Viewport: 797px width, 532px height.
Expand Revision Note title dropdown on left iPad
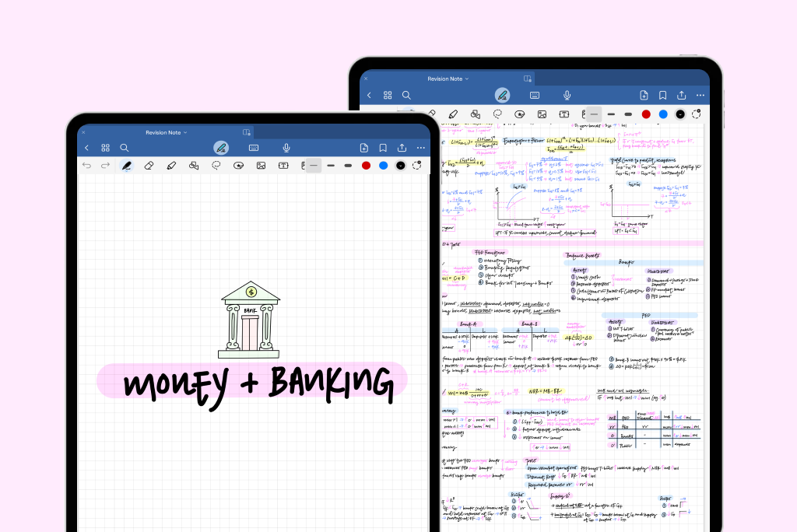click(x=185, y=133)
